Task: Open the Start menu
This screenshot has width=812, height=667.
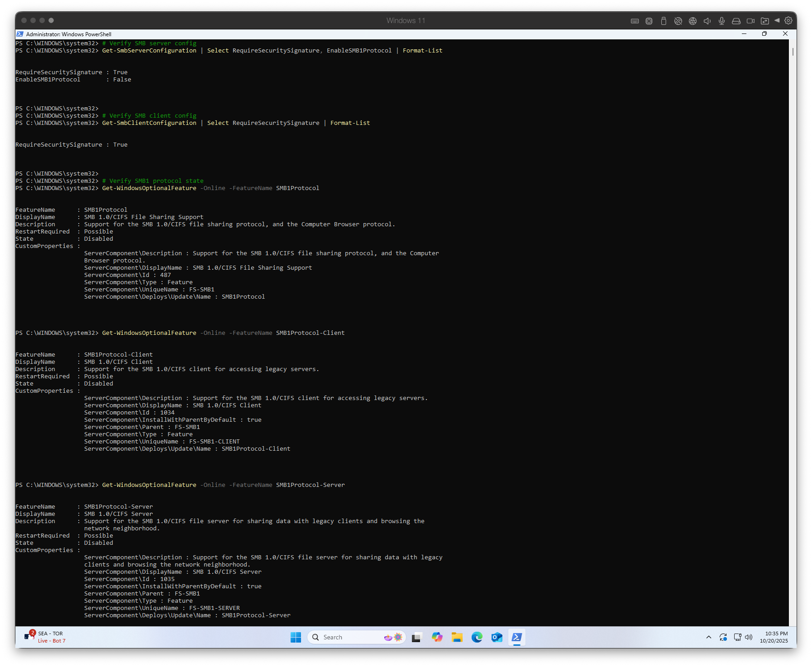Action: point(296,637)
